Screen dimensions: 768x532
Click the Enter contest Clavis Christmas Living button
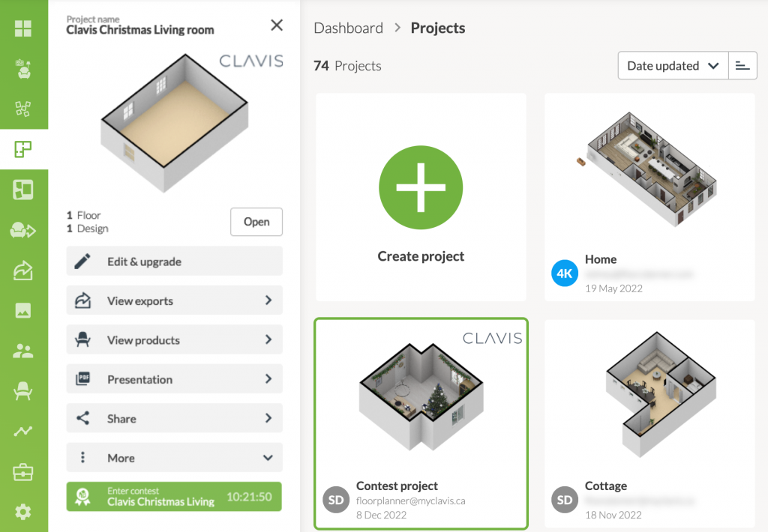click(x=174, y=497)
